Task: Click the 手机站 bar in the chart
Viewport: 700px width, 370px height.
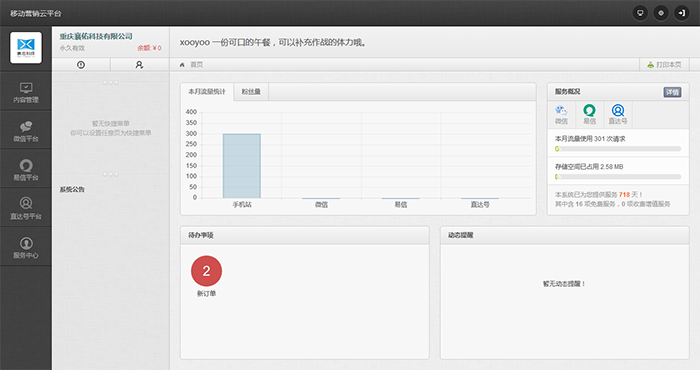Action: click(x=242, y=166)
